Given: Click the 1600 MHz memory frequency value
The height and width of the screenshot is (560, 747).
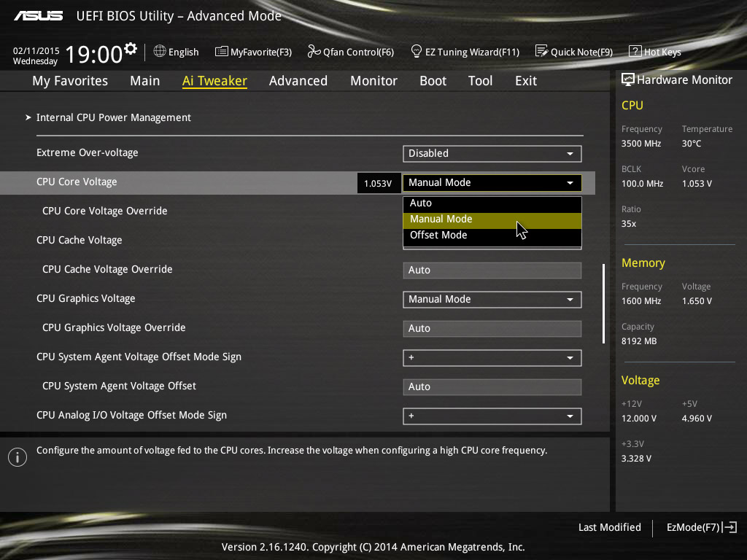Looking at the screenshot, I should click(641, 301).
